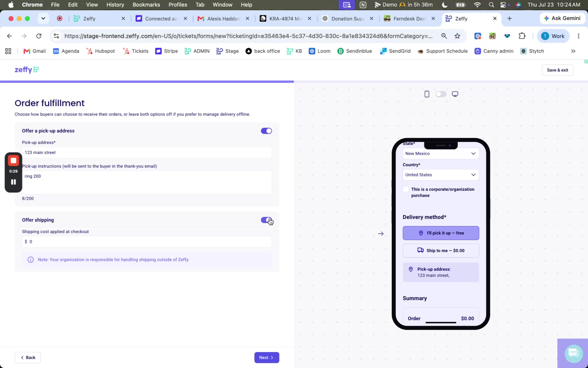Click the zoom magnifier icon in address bar
The height and width of the screenshot is (368, 588).
444,36
